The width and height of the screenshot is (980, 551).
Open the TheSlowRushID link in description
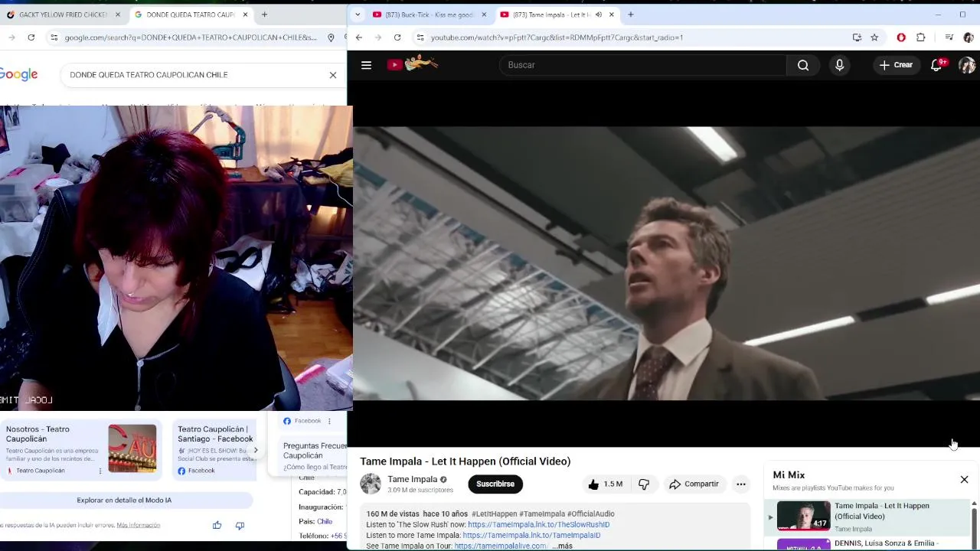[x=538, y=524]
